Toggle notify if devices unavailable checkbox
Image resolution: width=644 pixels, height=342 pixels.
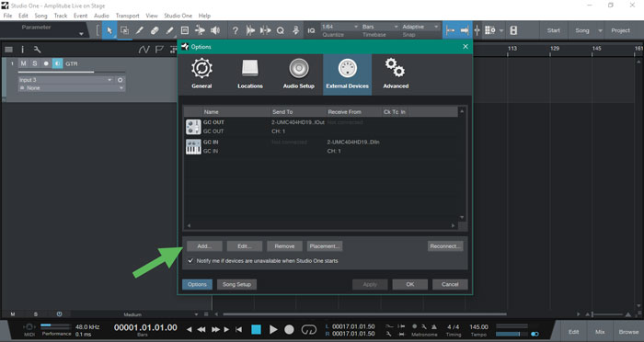[190, 261]
